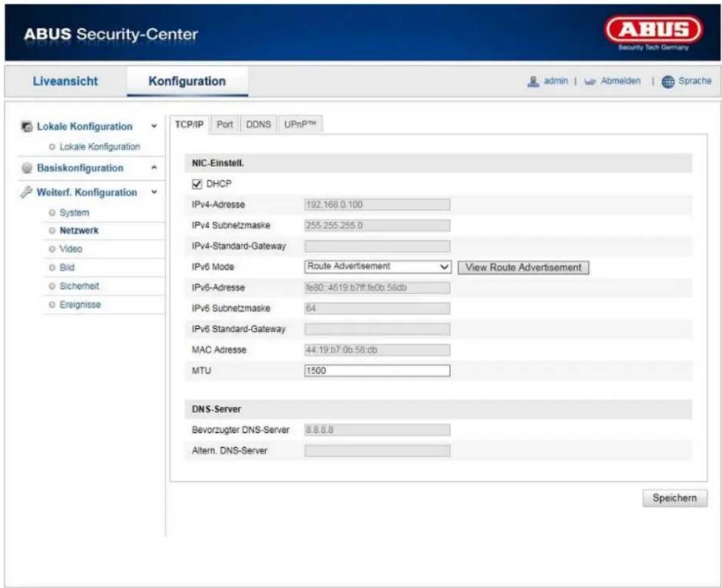The image size is (722, 588).
Task: Click the Basiskonfiguration sphere icon
Action: 27,168
